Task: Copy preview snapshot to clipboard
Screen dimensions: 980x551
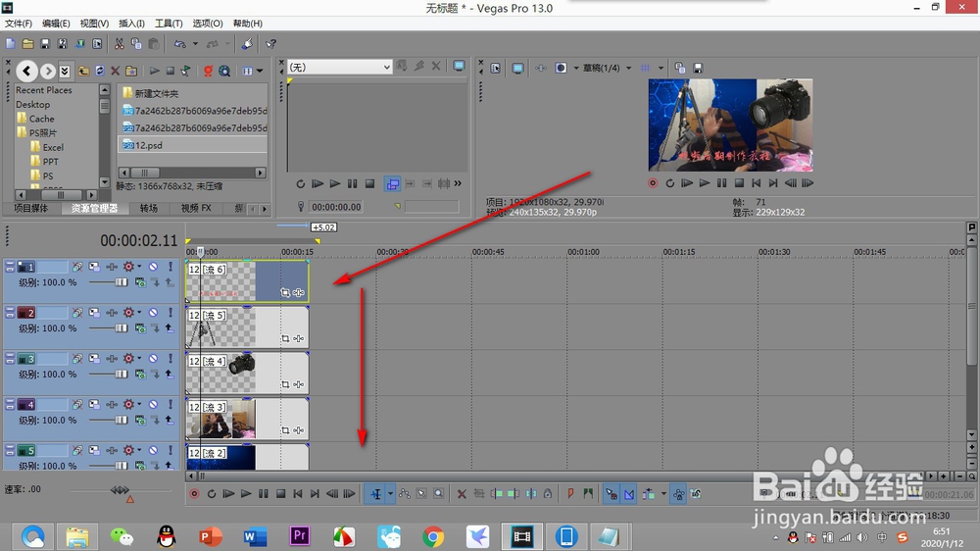Action: 680,69
